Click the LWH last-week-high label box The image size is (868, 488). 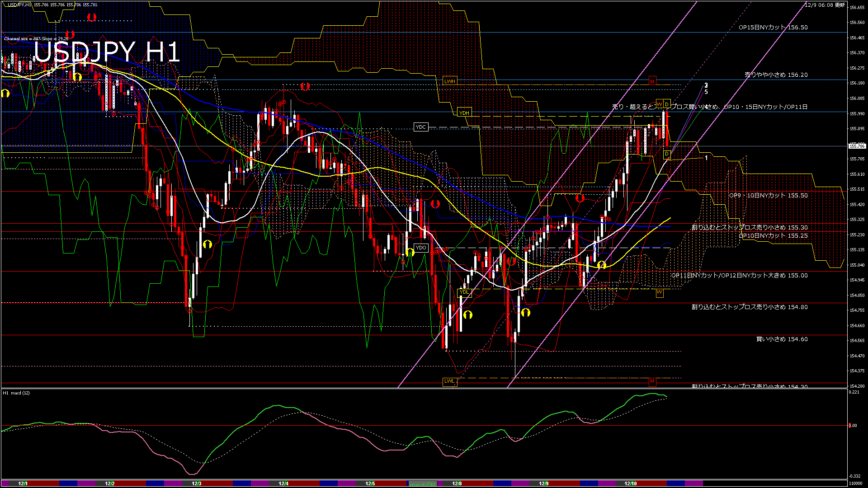click(449, 81)
